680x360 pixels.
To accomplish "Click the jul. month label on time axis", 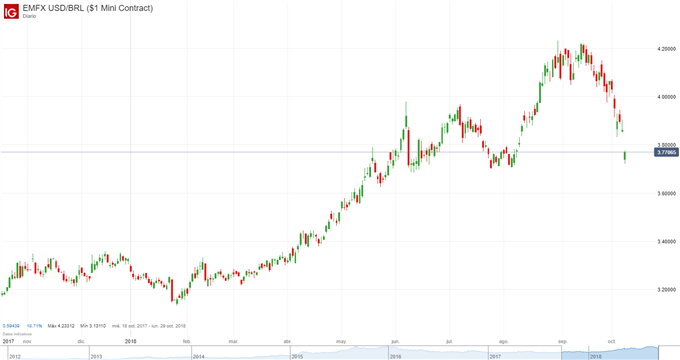I will pos(449,342).
